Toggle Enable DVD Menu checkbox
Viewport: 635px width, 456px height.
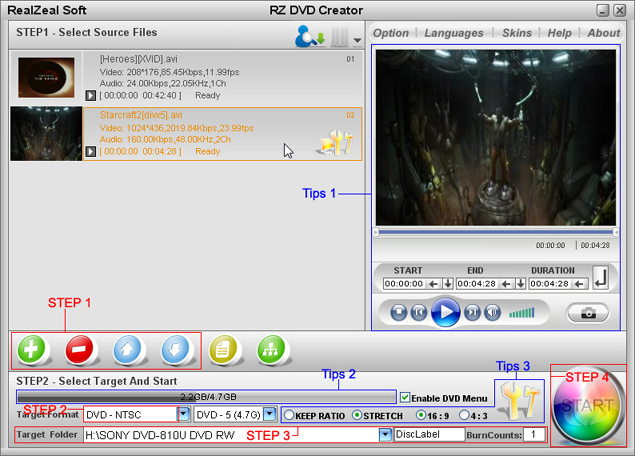405,397
